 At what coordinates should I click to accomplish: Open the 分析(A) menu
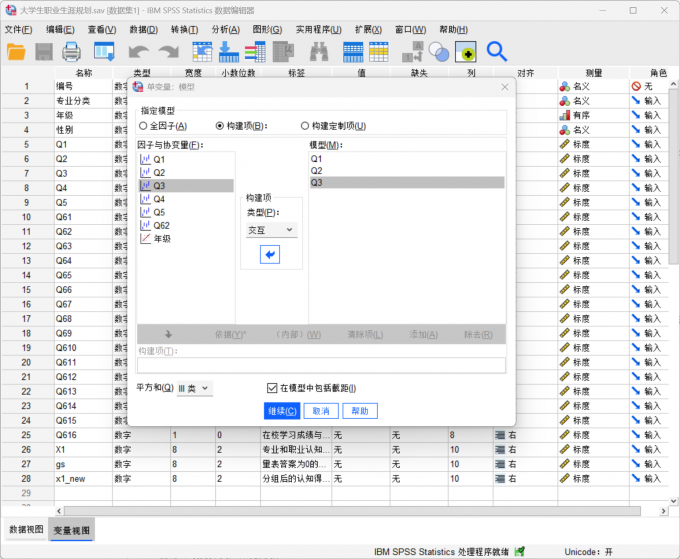(226, 29)
